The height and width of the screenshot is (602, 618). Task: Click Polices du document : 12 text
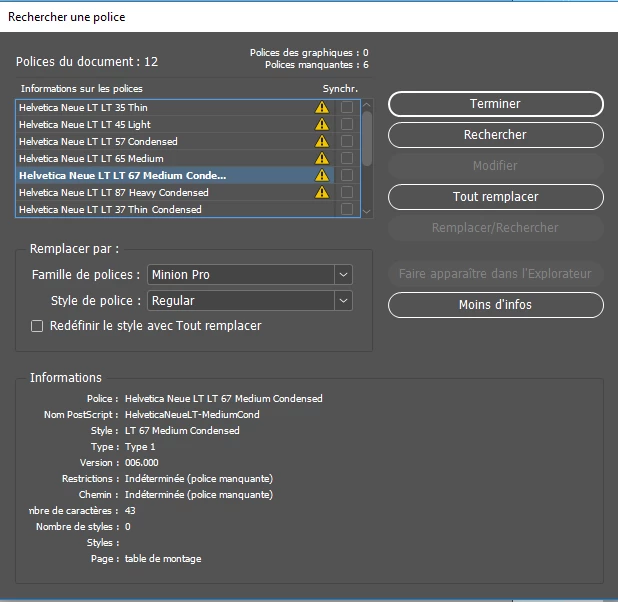(x=87, y=62)
